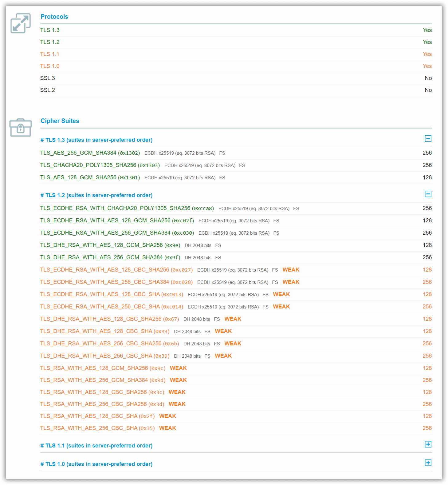Click the 'Yes' value for TLS 1.3
The height and width of the screenshot is (485, 448).
[x=427, y=30]
